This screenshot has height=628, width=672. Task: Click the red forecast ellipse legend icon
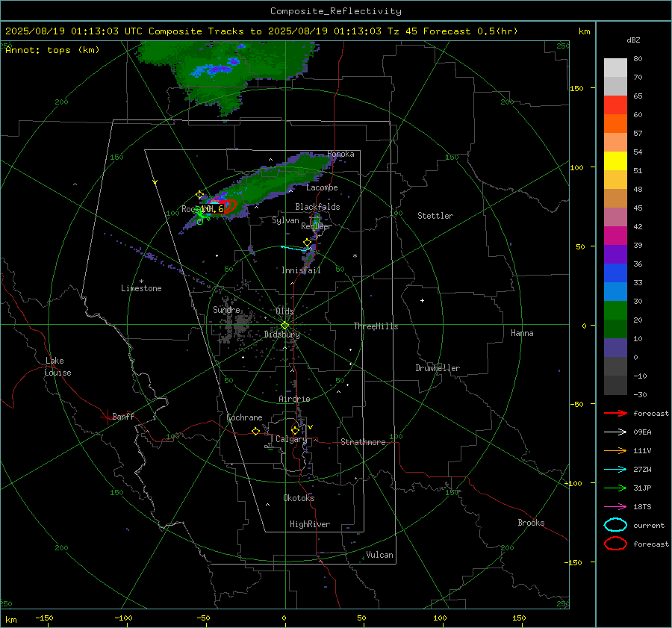coord(615,544)
